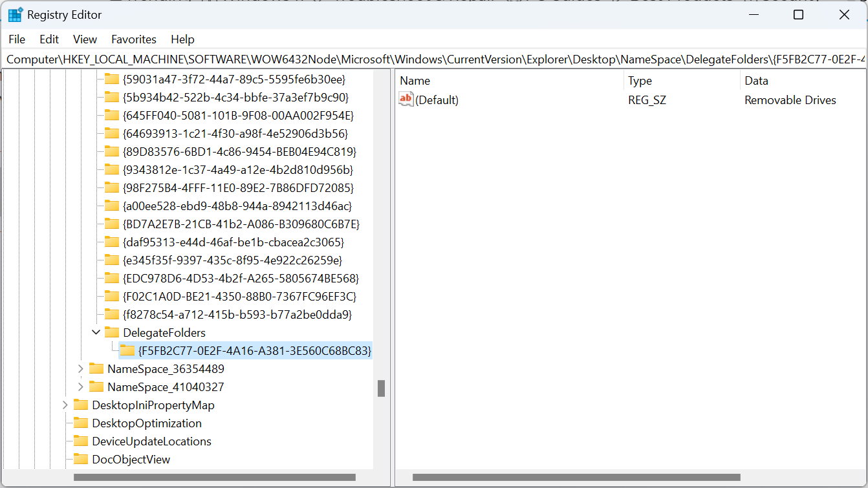Screen dimensions: 868x488
Task: Click the Type column header
Action: coord(682,81)
